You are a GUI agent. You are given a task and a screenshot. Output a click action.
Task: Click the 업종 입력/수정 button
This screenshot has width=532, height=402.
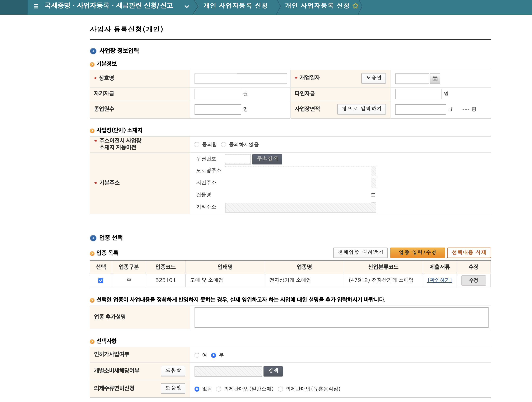point(417,253)
